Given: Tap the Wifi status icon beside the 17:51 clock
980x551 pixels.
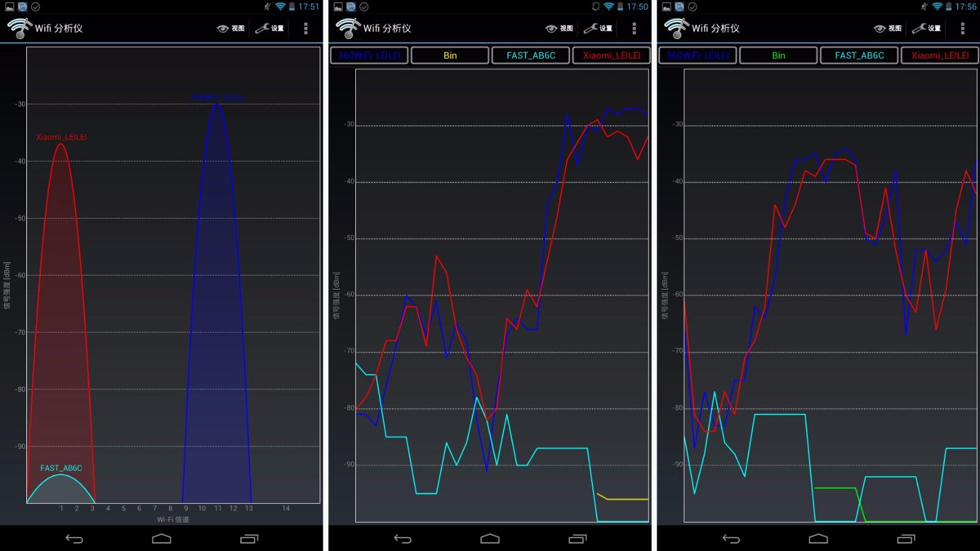Looking at the screenshot, I should click(281, 7).
